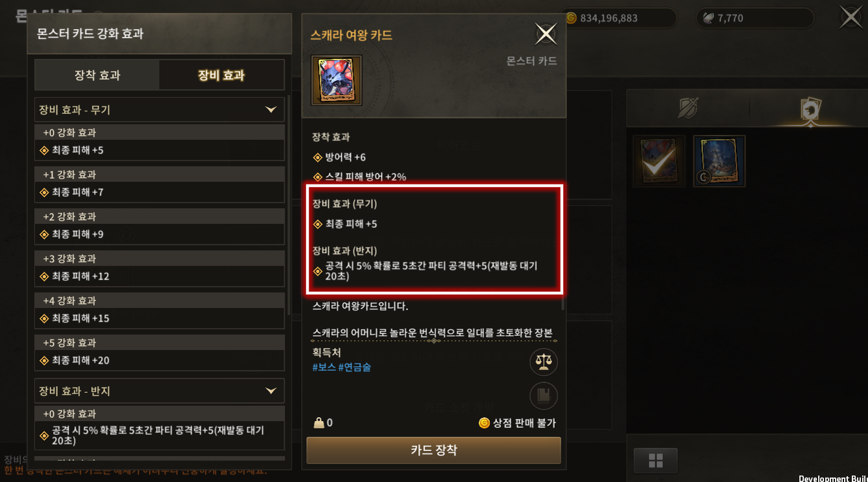Click the feather currency icon
Viewport: 868px width, 482px height.
tap(709, 18)
